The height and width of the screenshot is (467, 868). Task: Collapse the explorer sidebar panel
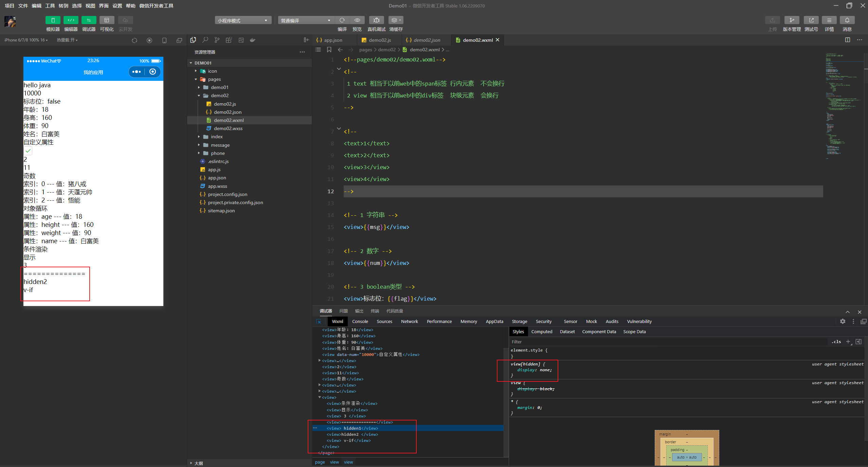306,40
